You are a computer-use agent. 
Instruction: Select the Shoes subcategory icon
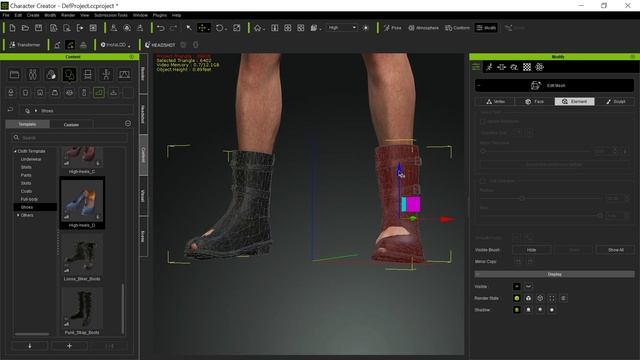99,93
